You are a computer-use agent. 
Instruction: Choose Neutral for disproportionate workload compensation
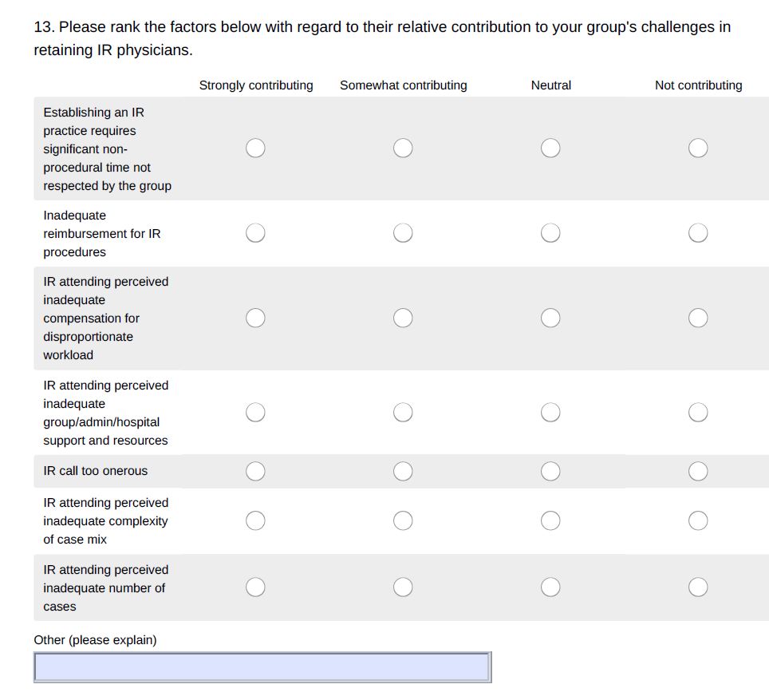tap(550, 318)
